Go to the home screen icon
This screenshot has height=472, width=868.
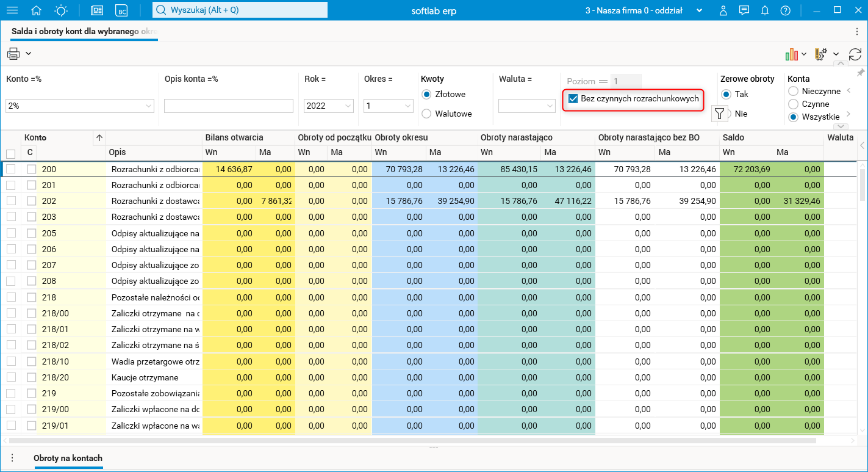tap(37, 10)
